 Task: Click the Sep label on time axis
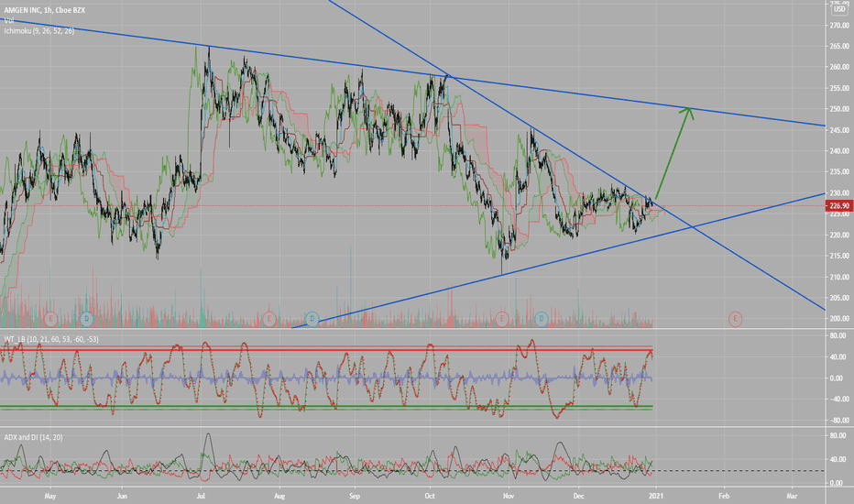(355, 496)
